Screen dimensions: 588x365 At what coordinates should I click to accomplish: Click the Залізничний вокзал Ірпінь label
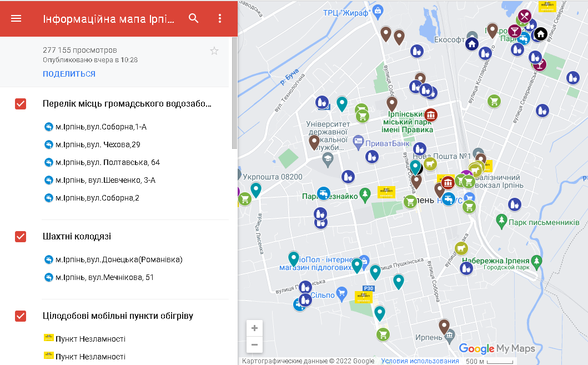[499, 181]
